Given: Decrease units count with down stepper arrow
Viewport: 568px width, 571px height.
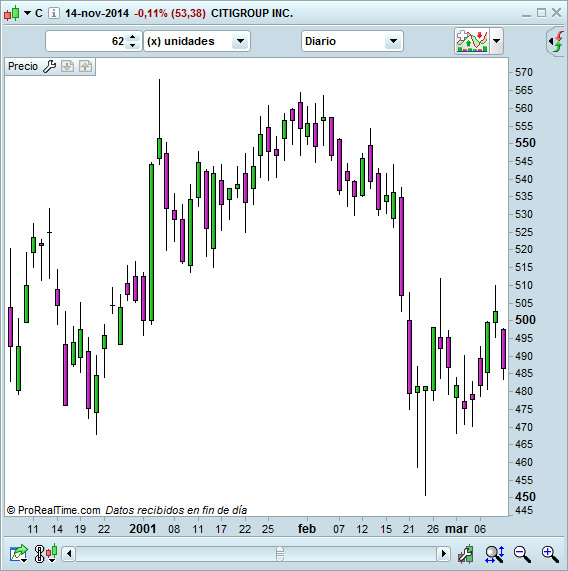Looking at the screenshot, I should pyautogui.click(x=133, y=46).
